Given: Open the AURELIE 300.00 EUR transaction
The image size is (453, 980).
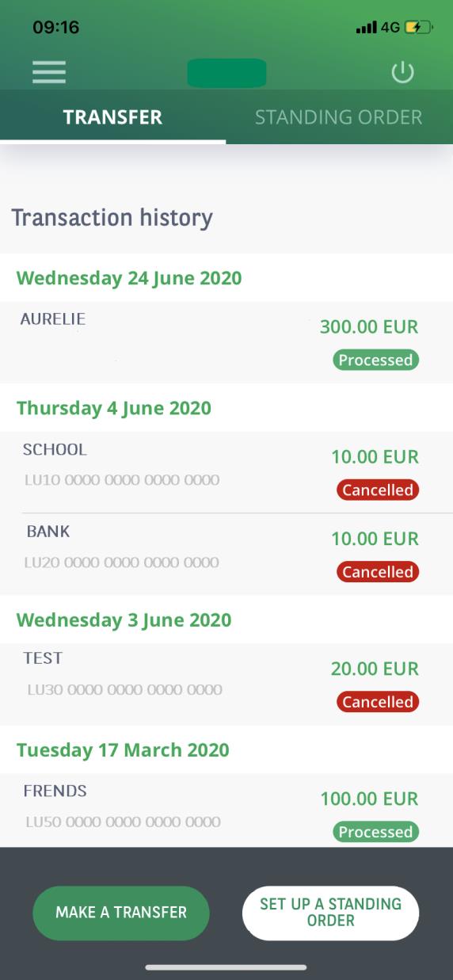Looking at the screenshot, I should point(226,342).
